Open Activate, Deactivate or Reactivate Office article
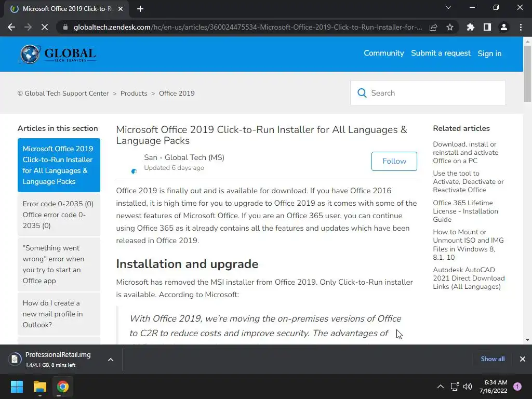Screen dimensions: 532x399 pos(468,181)
